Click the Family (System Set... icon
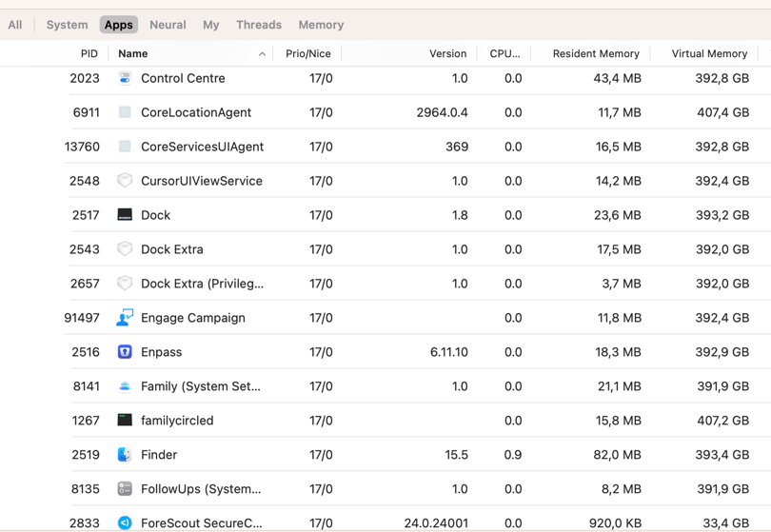 point(125,386)
